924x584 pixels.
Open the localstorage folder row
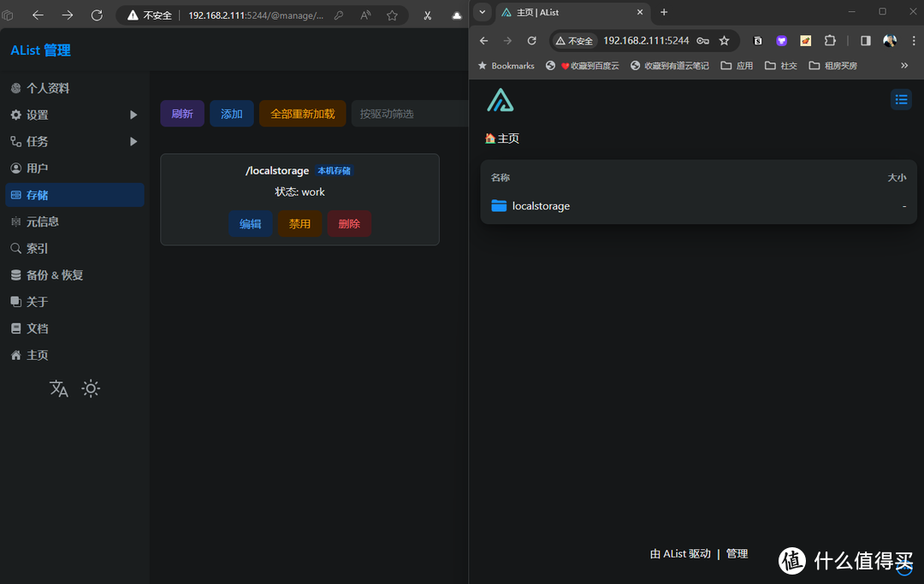[698, 206]
